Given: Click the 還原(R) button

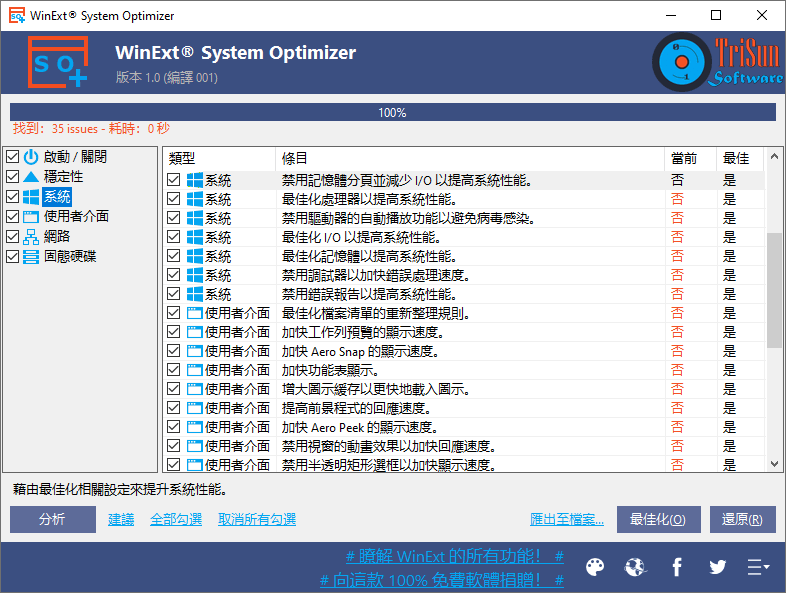Looking at the screenshot, I should coord(742,519).
